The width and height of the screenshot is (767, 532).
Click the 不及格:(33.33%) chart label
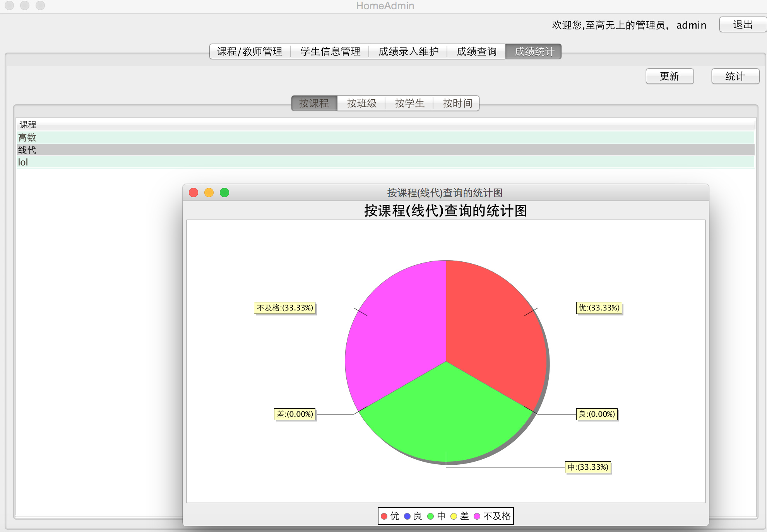pyautogui.click(x=285, y=308)
